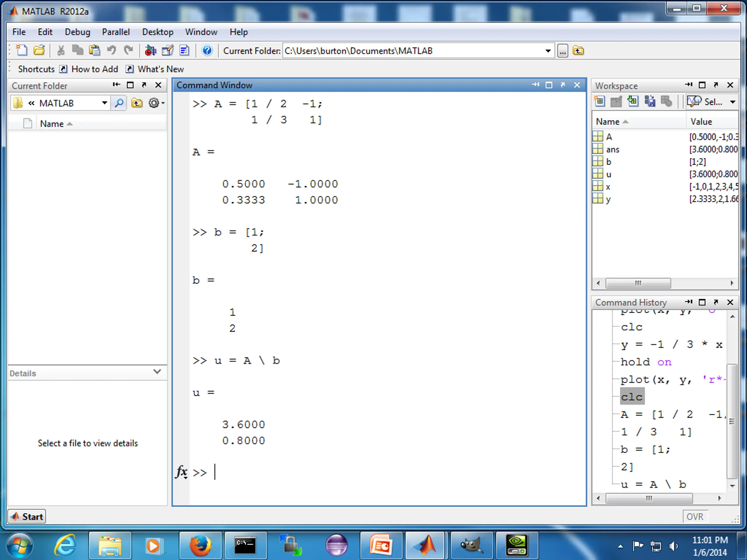This screenshot has height=560, width=747.
Task: Click the How to Add shortcut
Action: coord(89,69)
